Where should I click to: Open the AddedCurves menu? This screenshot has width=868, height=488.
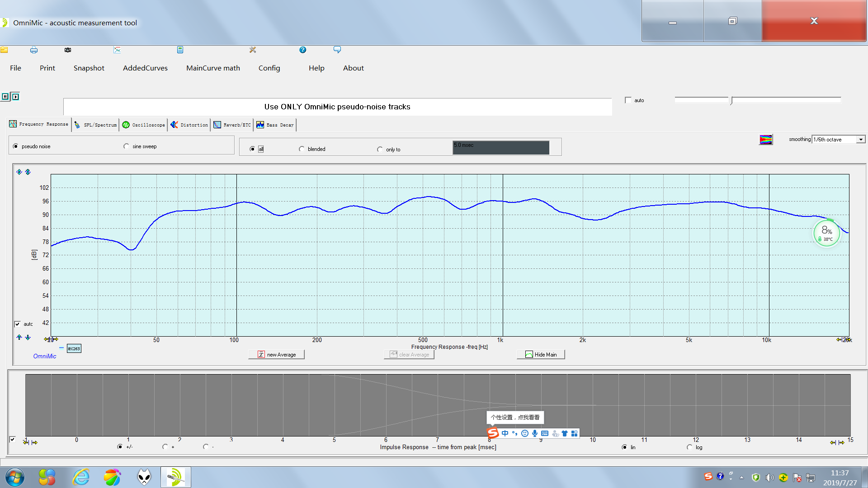145,68
